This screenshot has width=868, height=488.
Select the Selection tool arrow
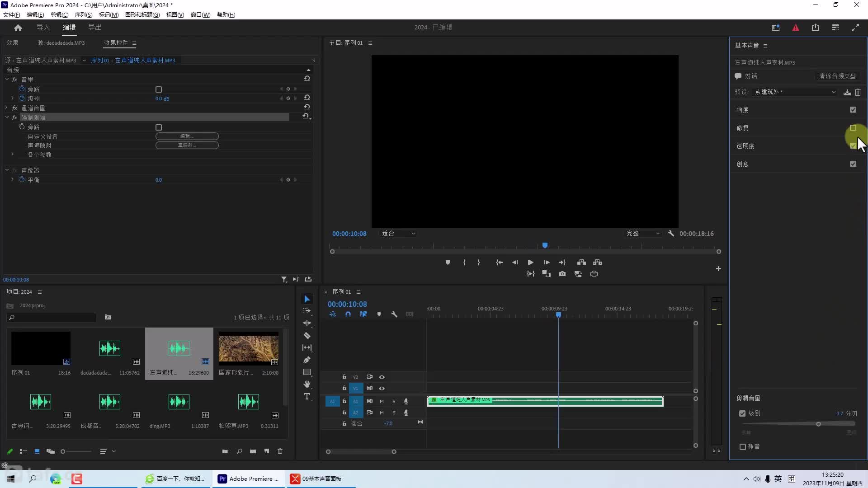click(x=307, y=299)
